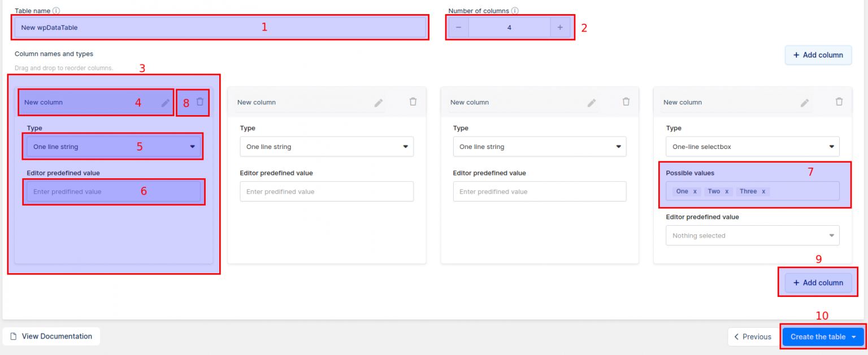868x355 pixels.
Task: Click Create the table button
Action: 823,336
